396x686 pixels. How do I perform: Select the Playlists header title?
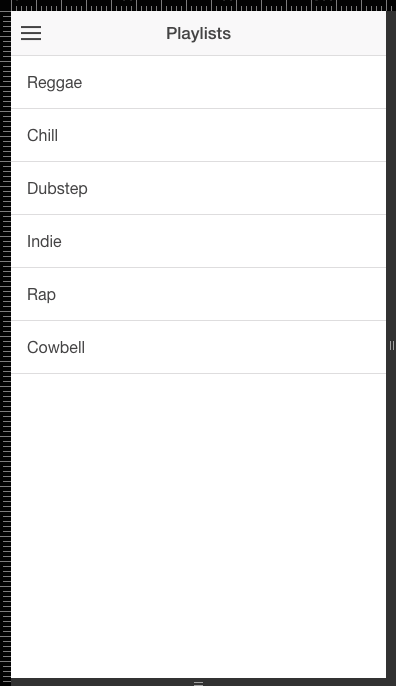pos(198,34)
